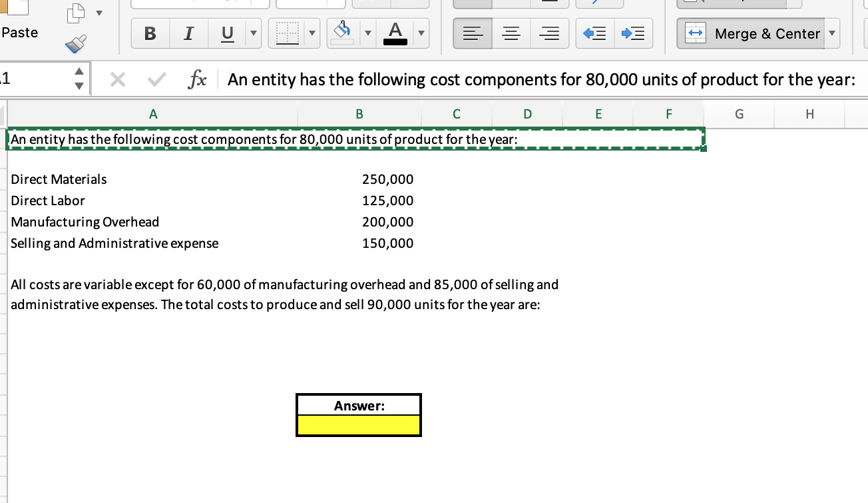This screenshot has height=503, width=868.
Task: Select column F header
Action: [669, 114]
